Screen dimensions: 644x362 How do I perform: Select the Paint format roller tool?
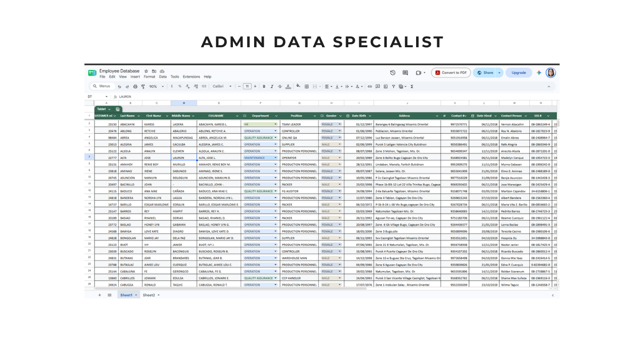pyautogui.click(x=143, y=86)
